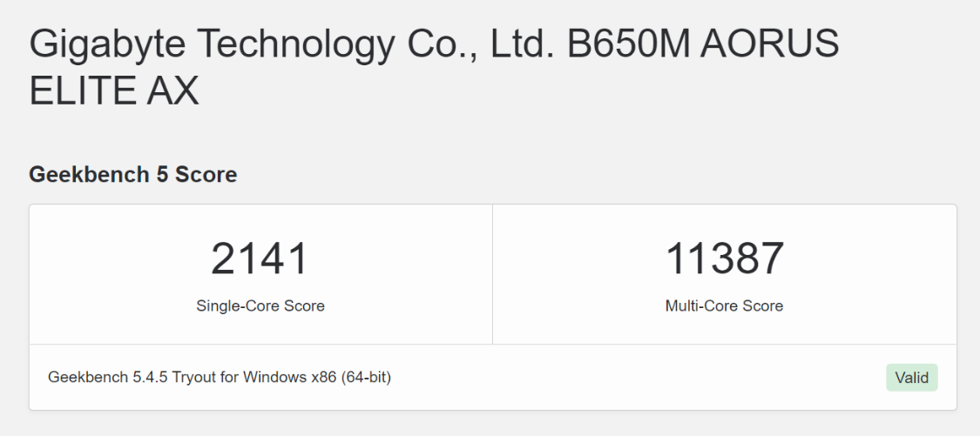This screenshot has height=436, width=980.
Task: Click the 2141 single-core score number
Action: coord(260,259)
